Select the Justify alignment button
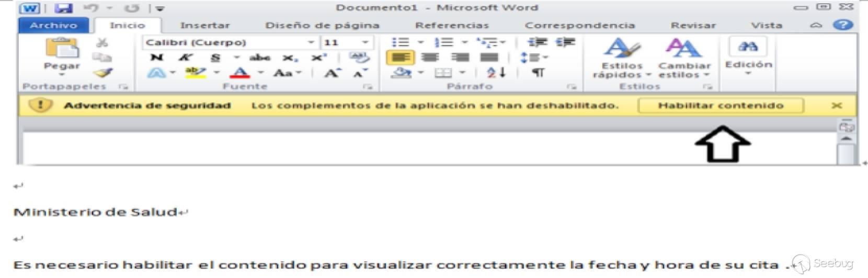Image resolution: width=868 pixels, height=278 pixels. pyautogui.click(x=489, y=57)
